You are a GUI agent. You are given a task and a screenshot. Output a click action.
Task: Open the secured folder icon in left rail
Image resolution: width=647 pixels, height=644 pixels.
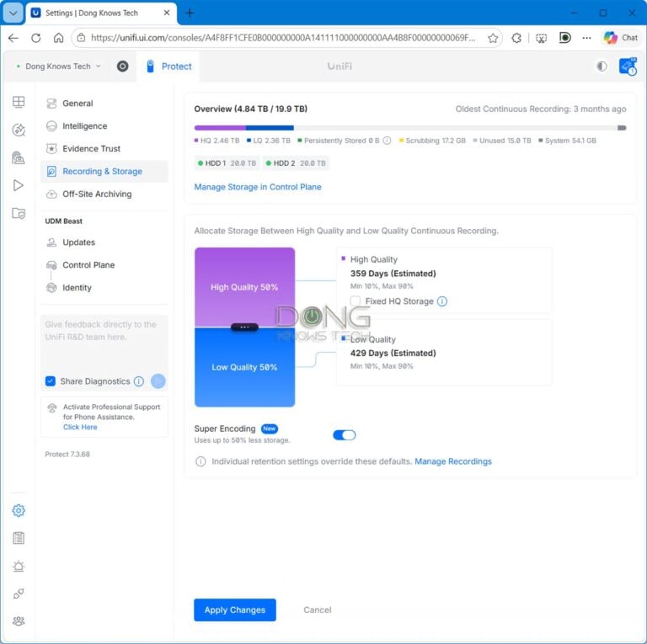point(19,213)
